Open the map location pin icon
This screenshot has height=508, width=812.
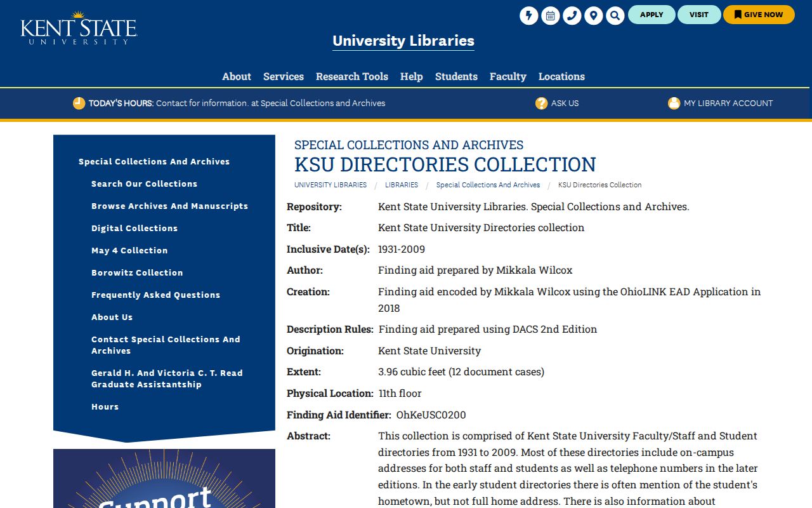(593, 15)
